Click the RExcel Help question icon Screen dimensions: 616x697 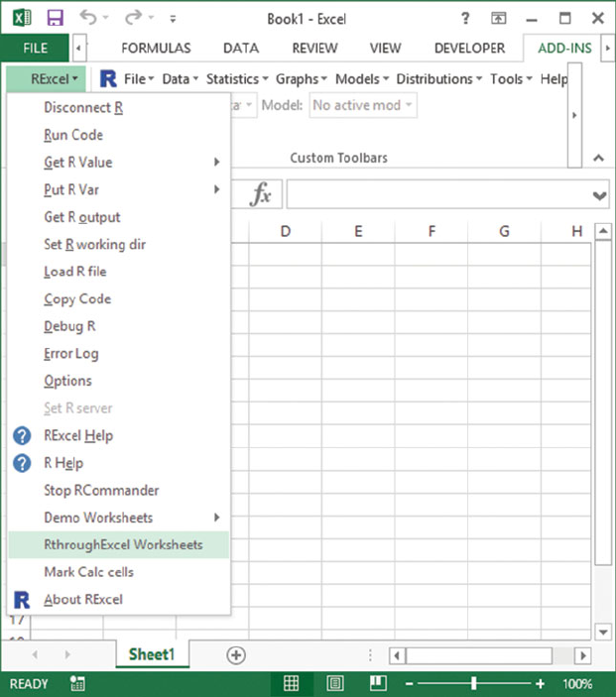pyautogui.click(x=22, y=435)
